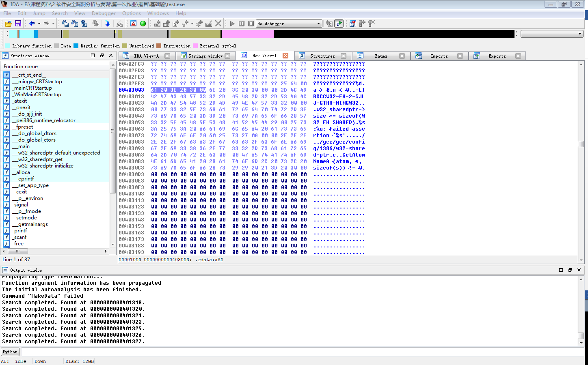
Task: Close the Functions window panel
Action: (111, 56)
